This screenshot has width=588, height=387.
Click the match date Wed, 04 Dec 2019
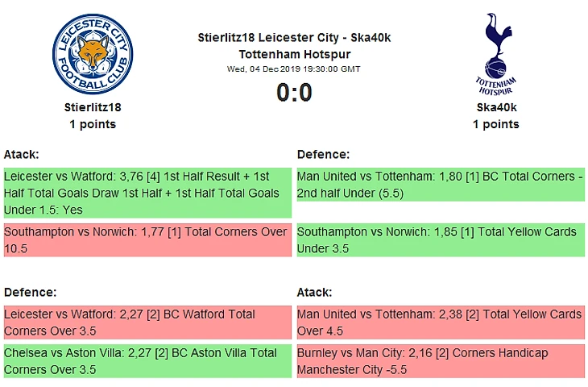pos(294,69)
